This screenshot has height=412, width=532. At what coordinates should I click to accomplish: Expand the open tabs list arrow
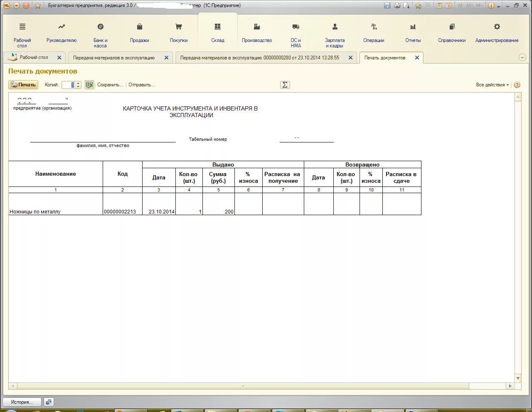point(522,58)
